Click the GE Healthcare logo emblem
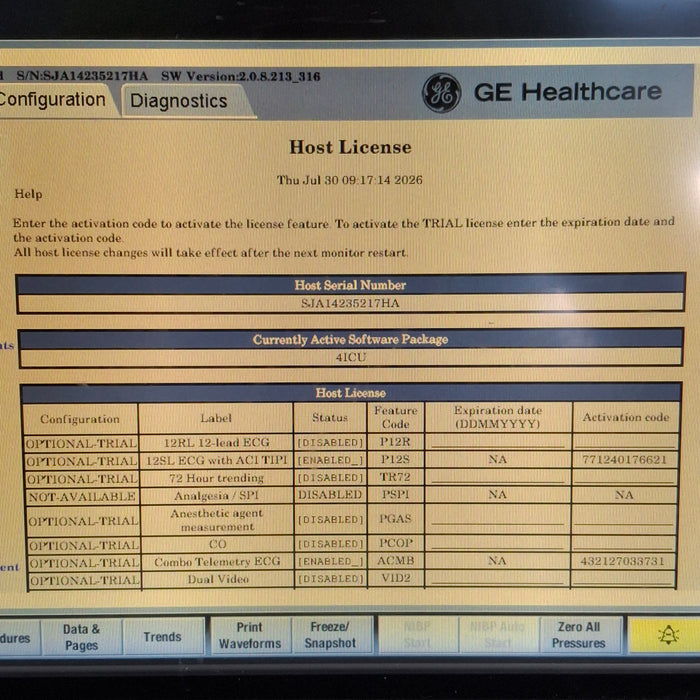 (442, 93)
